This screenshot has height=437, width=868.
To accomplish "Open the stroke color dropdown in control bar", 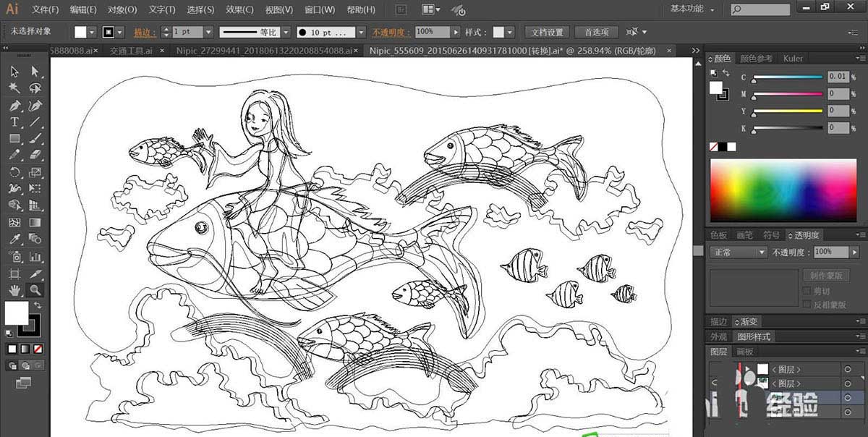I will point(119,33).
